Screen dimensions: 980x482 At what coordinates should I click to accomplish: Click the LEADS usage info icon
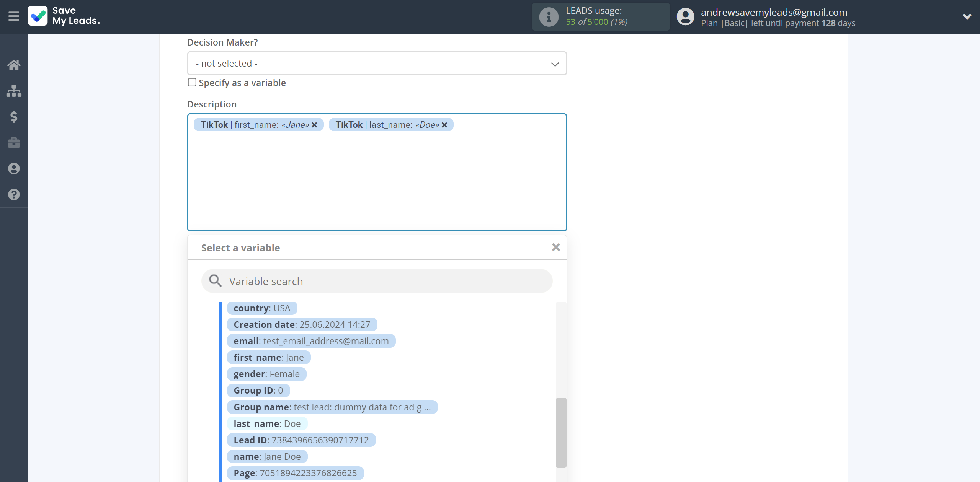pyautogui.click(x=549, y=17)
